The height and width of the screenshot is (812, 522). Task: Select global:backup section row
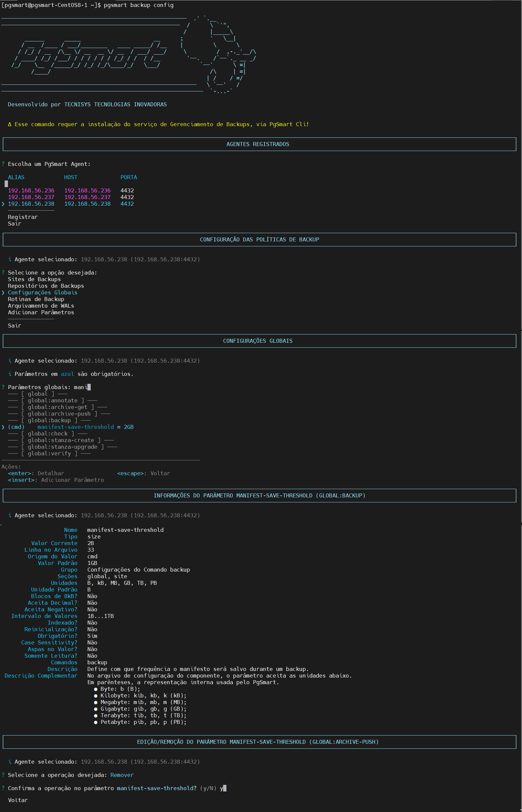point(49,421)
